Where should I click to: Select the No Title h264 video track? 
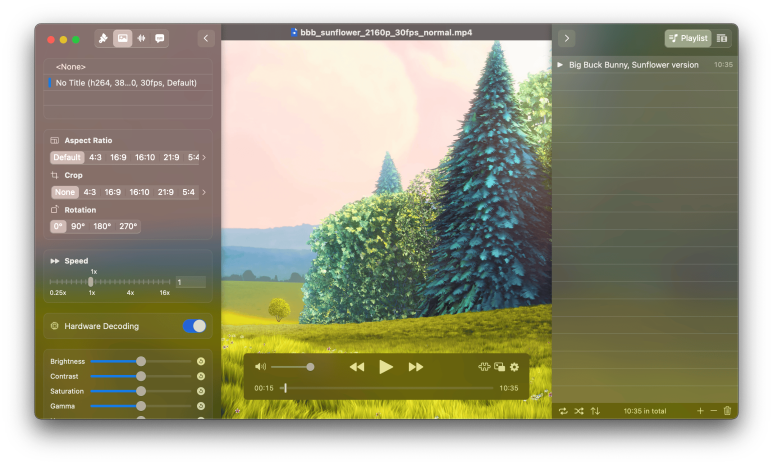[128, 83]
